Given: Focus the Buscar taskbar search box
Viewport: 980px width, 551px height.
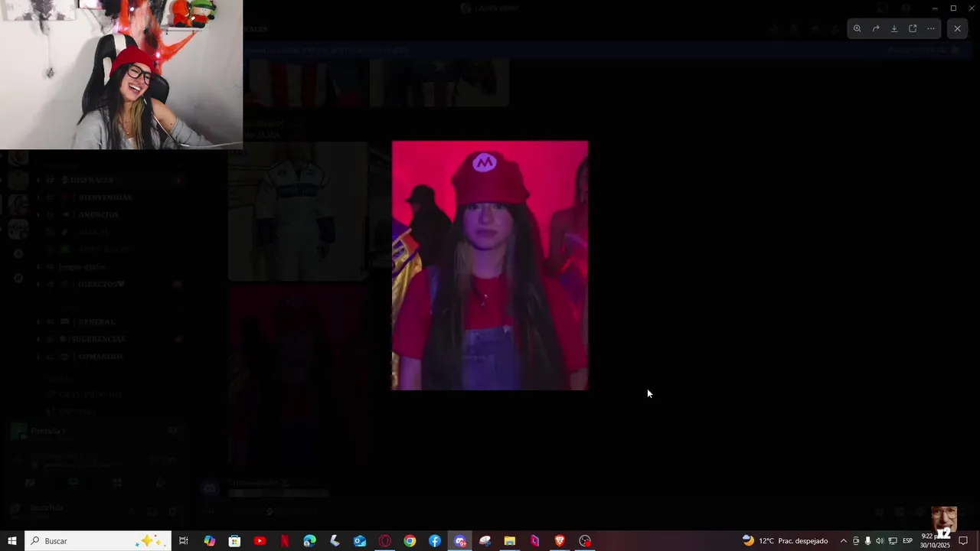Looking at the screenshot, I should tap(98, 541).
